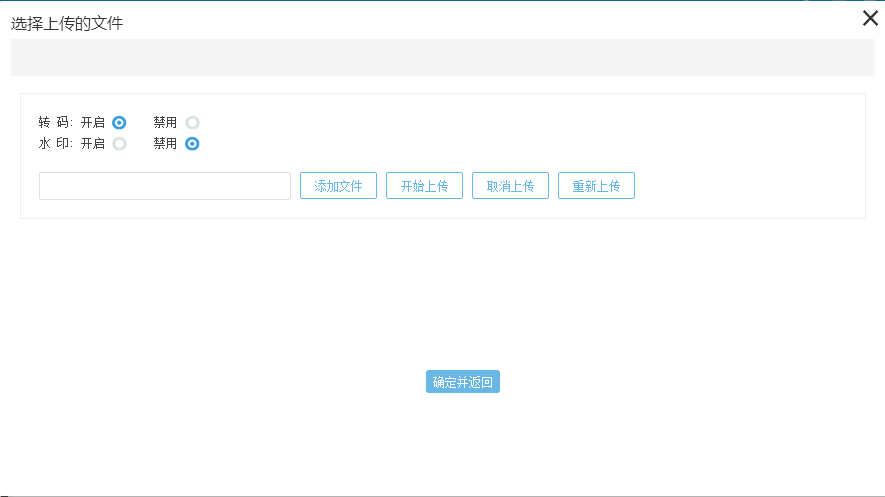Image resolution: width=885 pixels, height=497 pixels.
Task: Click the 添加文件 button
Action: click(x=338, y=186)
